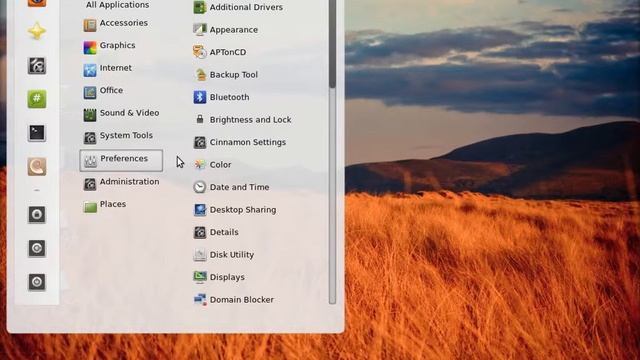Screen dimensions: 640x360
Task: Click the lock screen button in sidebar
Action: coord(37,214)
